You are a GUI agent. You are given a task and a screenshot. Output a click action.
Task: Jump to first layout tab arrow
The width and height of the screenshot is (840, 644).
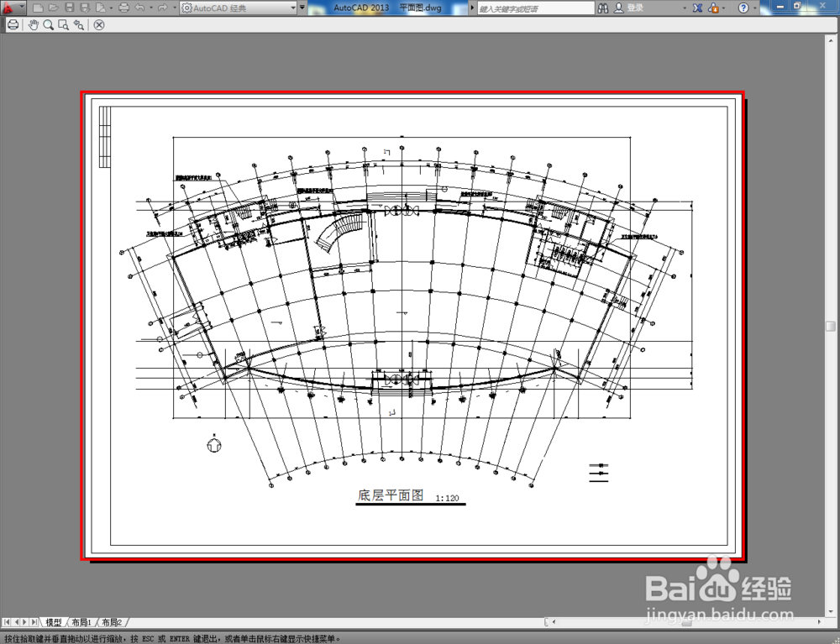pos(7,622)
